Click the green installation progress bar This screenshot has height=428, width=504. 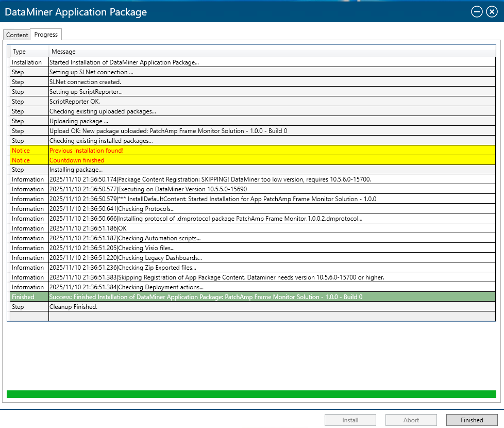(251, 394)
